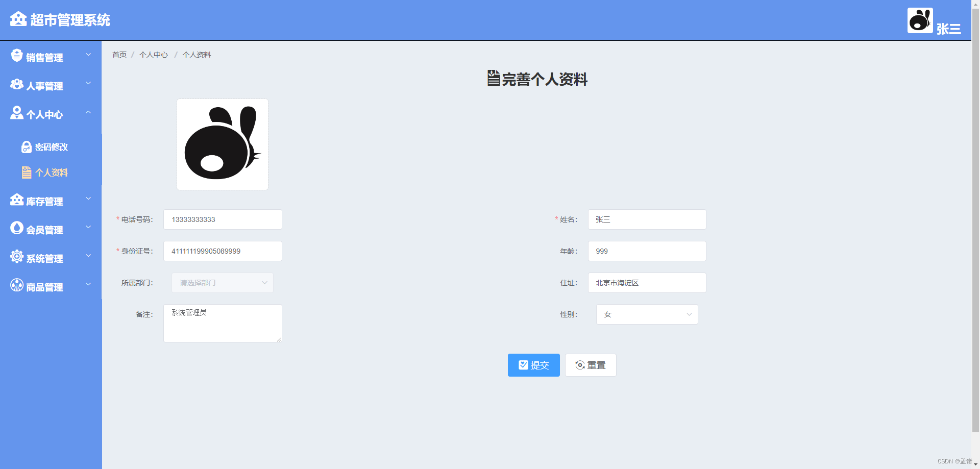The image size is (980, 469).
Task: Click the rabbit avatar in the top bar
Action: [x=920, y=20]
